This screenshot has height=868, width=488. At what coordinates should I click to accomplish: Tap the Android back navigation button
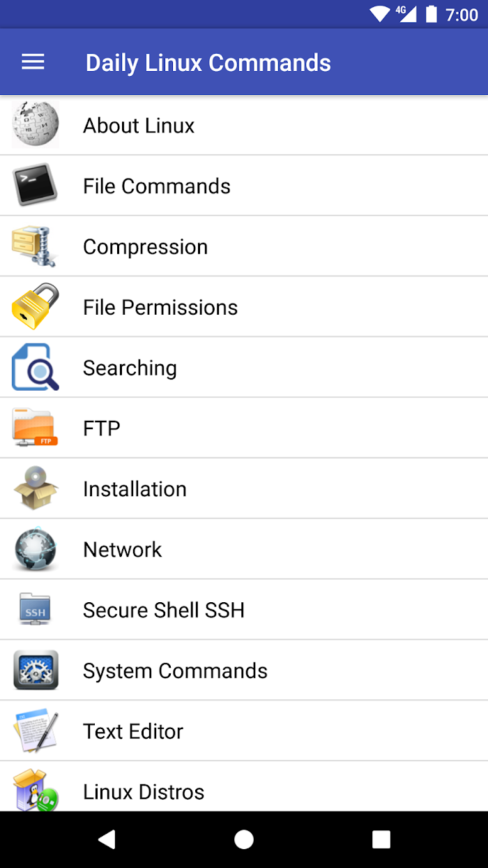coord(106,839)
